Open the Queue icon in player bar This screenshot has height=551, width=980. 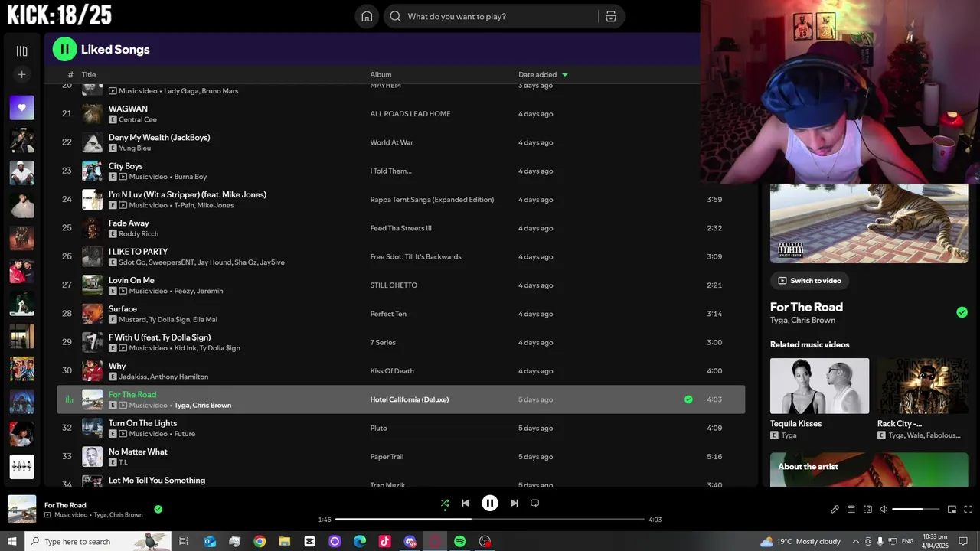coord(851,509)
